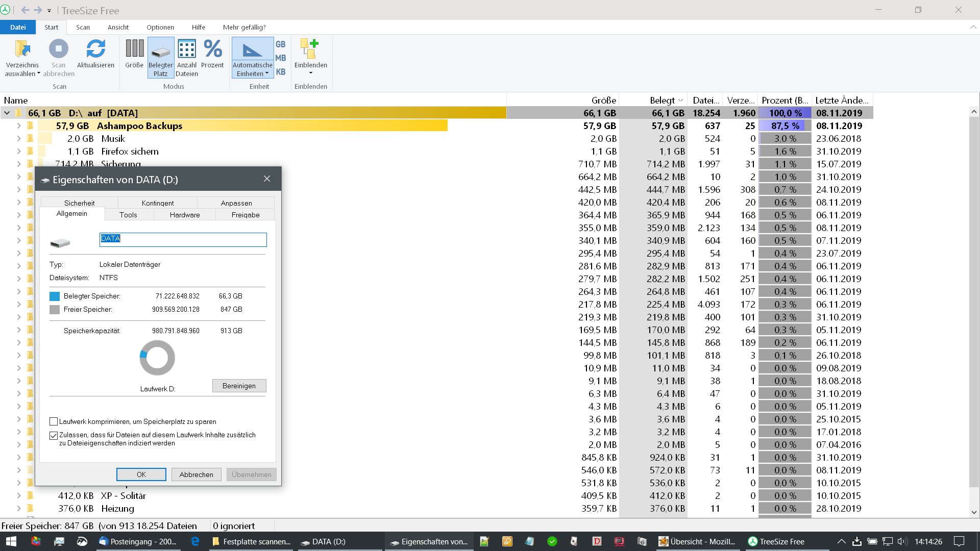980x551 pixels.
Task: Click the Bereinigen button
Action: 239,386
